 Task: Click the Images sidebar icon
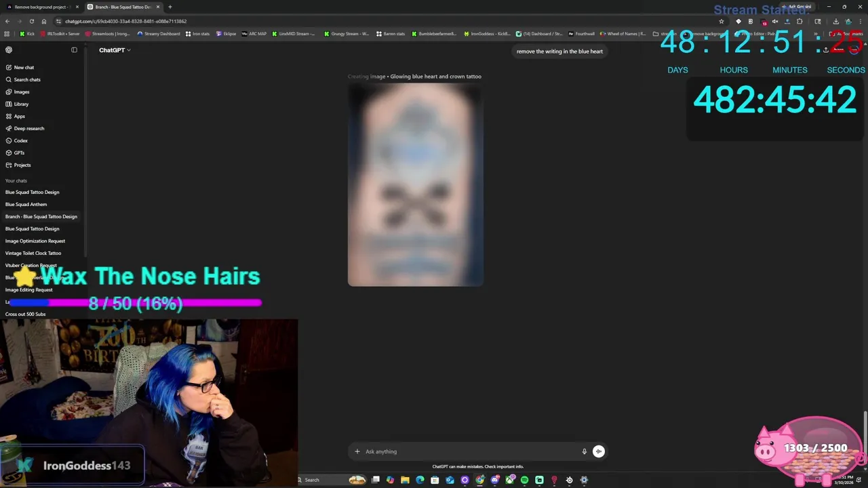coord(9,91)
